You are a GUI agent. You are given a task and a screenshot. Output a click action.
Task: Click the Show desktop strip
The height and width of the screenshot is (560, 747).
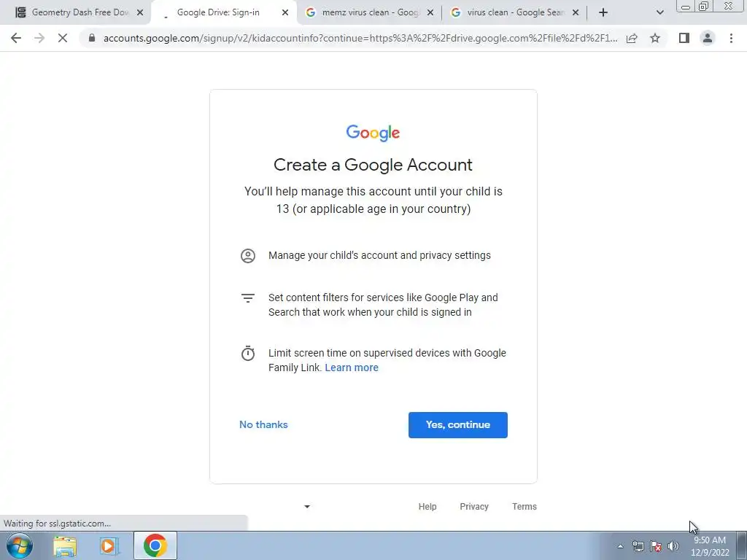742,545
